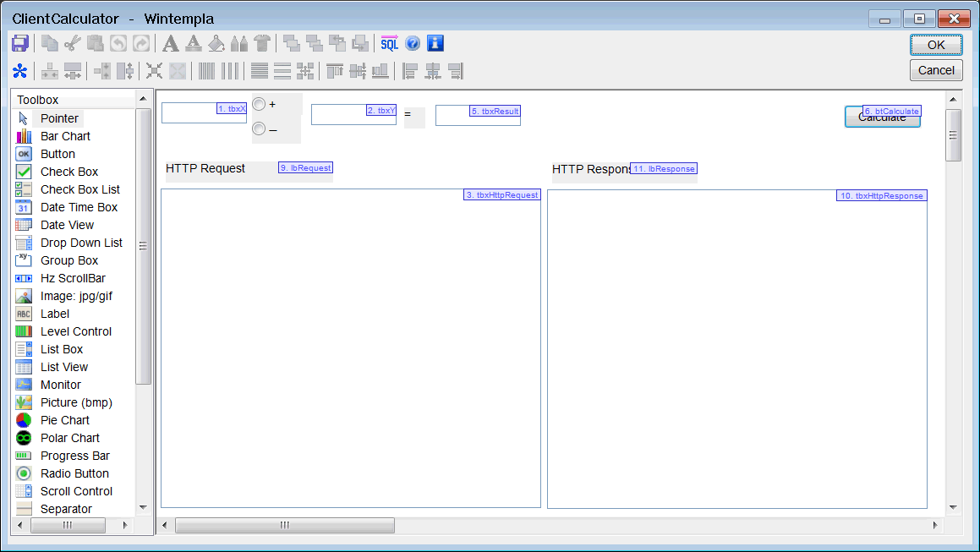
Task: Click the crayons color icon
Action: click(x=239, y=43)
